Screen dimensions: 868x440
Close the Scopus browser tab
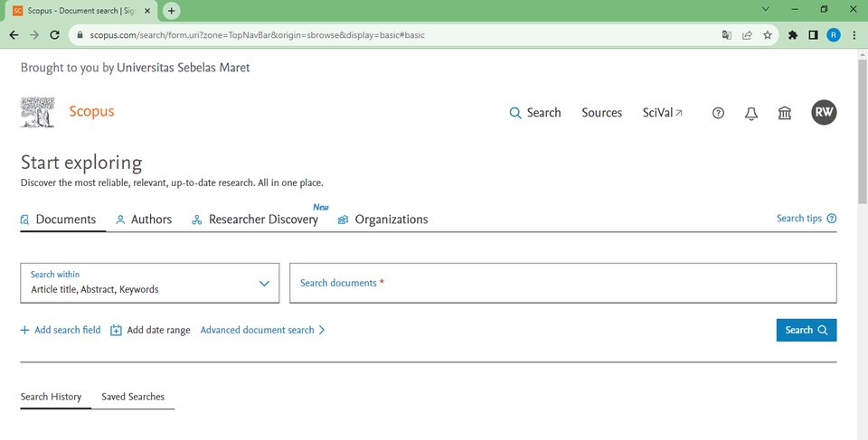147,11
